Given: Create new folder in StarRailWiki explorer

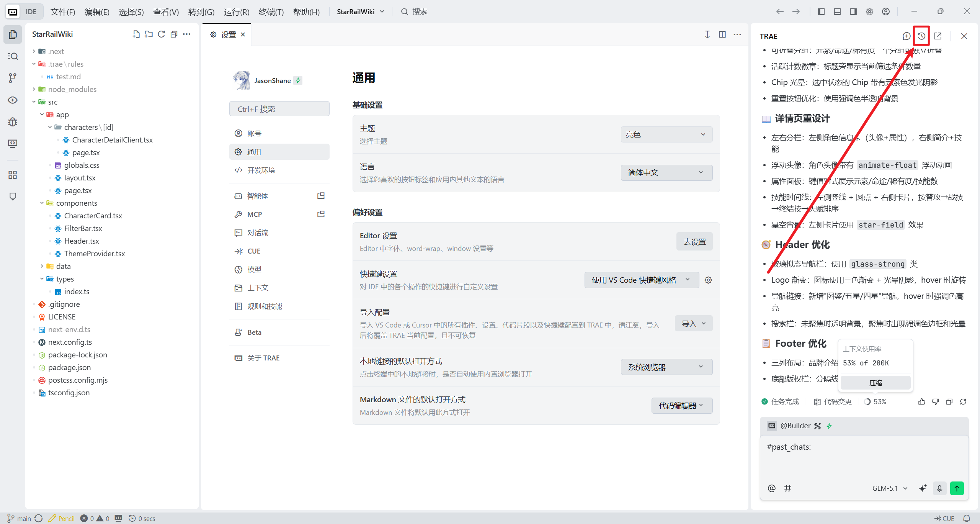Looking at the screenshot, I should pos(149,34).
